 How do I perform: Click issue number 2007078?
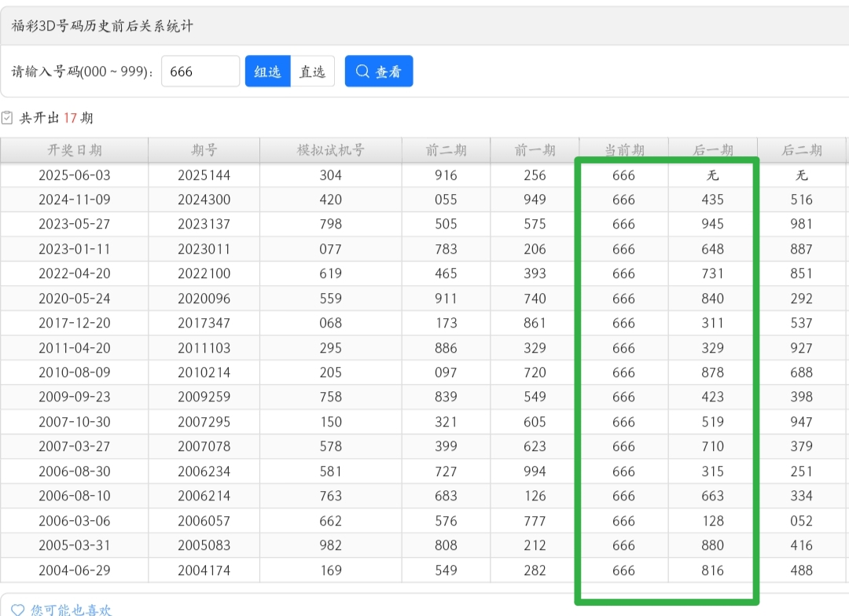tap(204, 446)
